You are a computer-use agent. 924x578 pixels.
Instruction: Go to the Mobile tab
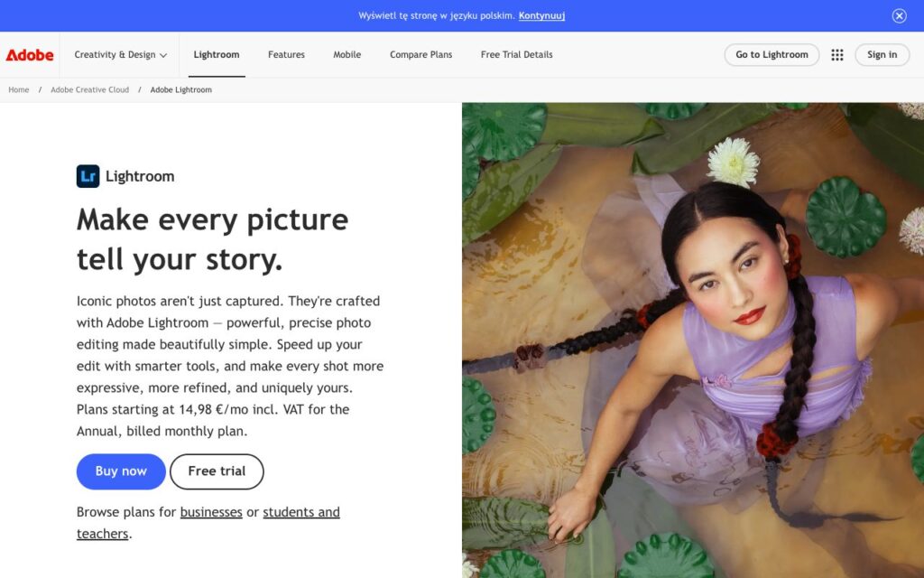347,55
